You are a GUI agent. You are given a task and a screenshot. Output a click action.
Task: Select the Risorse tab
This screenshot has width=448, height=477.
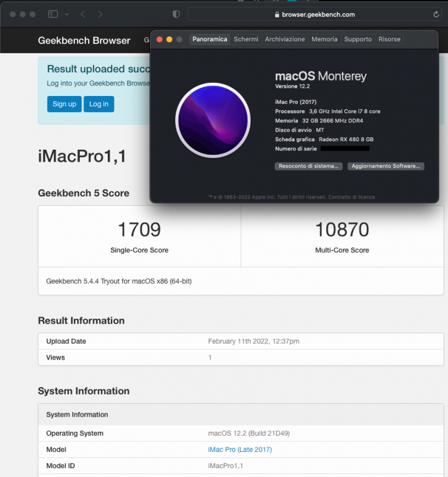(x=390, y=39)
